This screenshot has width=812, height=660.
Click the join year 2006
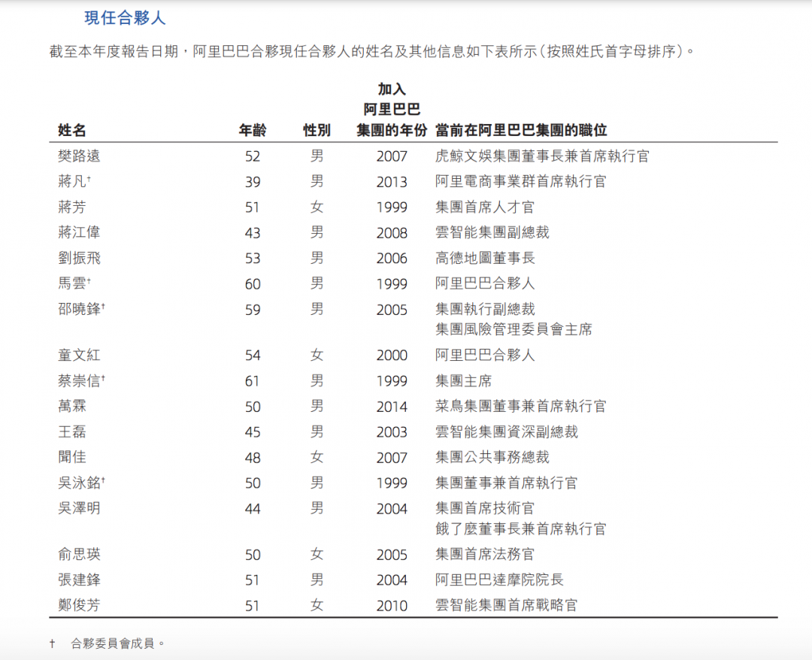click(392, 259)
